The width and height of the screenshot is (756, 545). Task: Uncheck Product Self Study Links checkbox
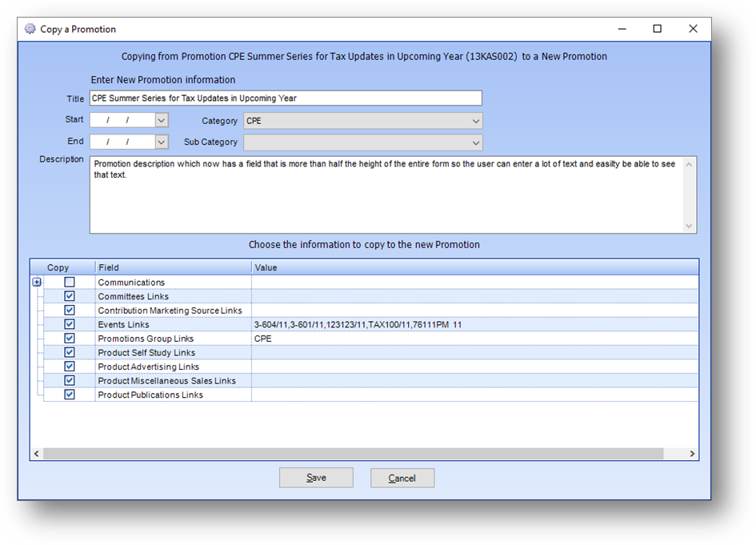coord(70,353)
